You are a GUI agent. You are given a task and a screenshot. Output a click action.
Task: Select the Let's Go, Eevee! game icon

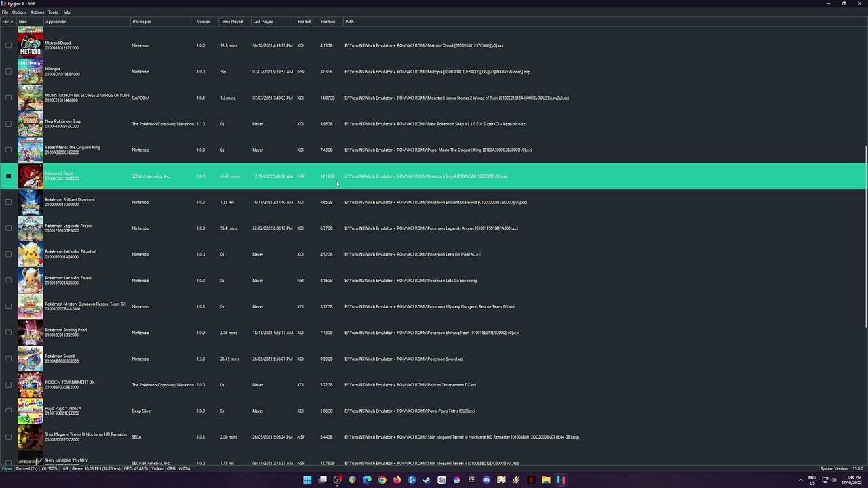31,281
